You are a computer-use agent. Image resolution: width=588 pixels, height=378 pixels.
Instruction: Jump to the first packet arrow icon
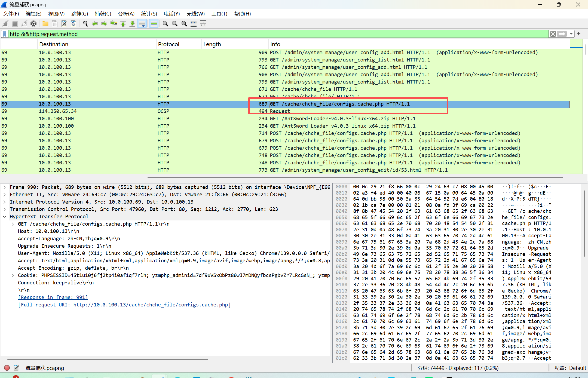coord(123,24)
